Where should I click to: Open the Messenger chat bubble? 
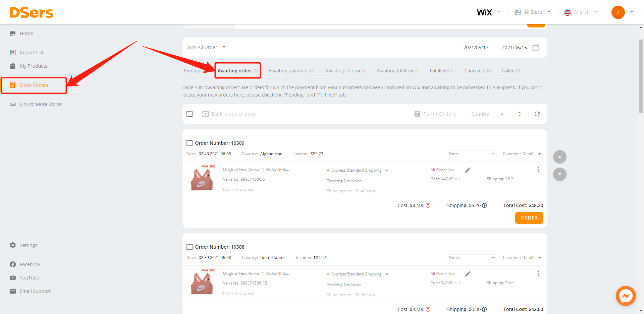pos(626,296)
